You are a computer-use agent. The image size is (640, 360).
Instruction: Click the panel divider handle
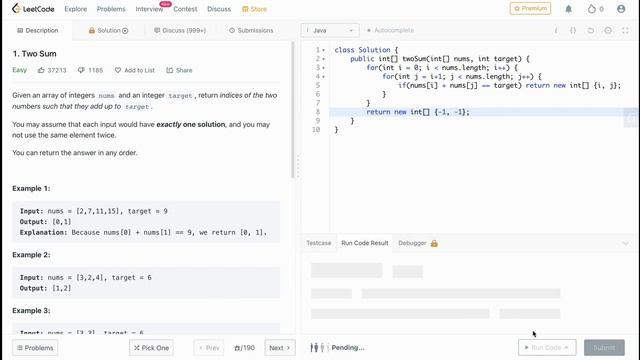coord(298,166)
